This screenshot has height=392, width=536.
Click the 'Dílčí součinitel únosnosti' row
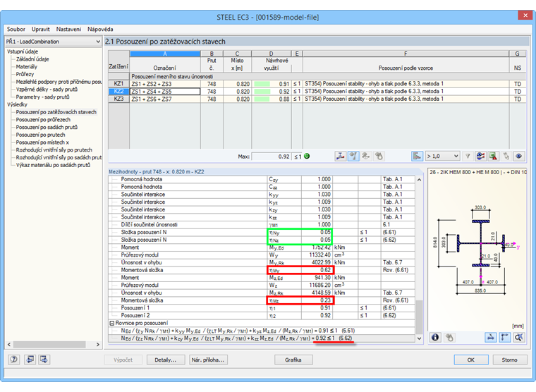262,224
